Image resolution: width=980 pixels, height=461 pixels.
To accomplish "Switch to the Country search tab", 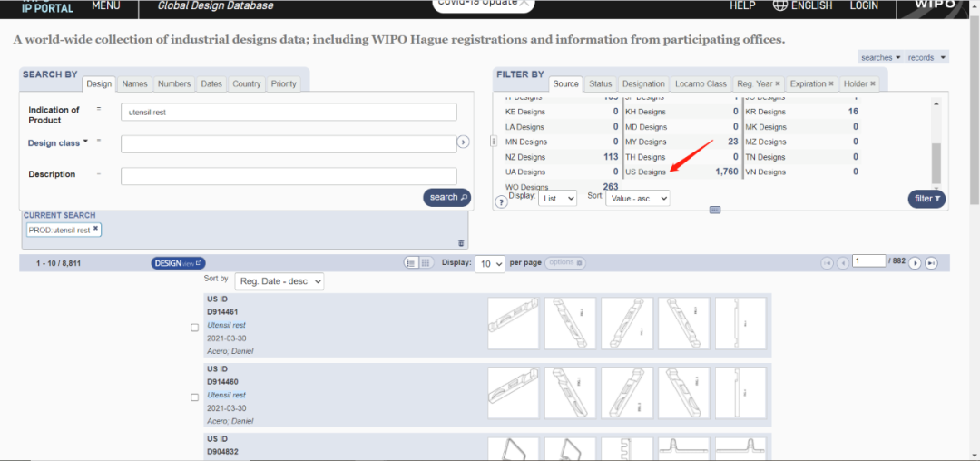I will (x=247, y=83).
